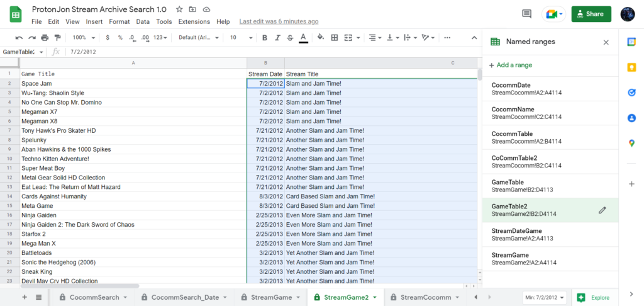Viewport: 644px width, 306px height.
Task: Open the zoom 100% dropdown
Action: [84, 37]
